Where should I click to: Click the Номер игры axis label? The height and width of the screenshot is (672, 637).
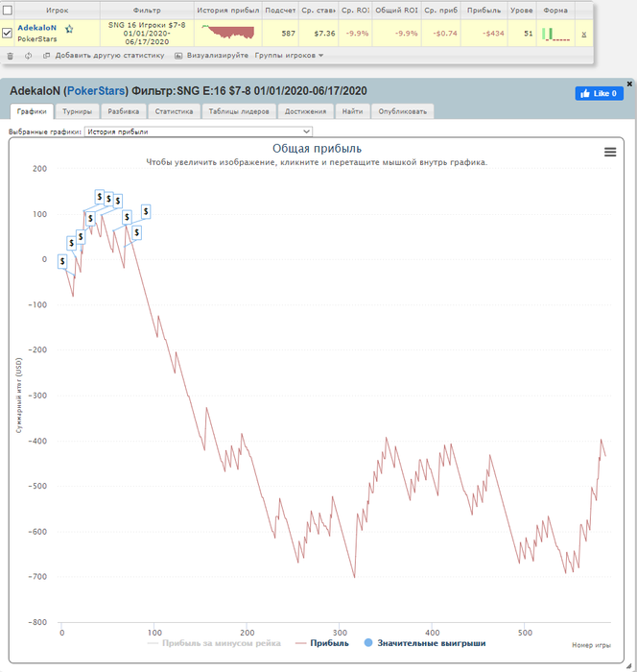click(591, 645)
